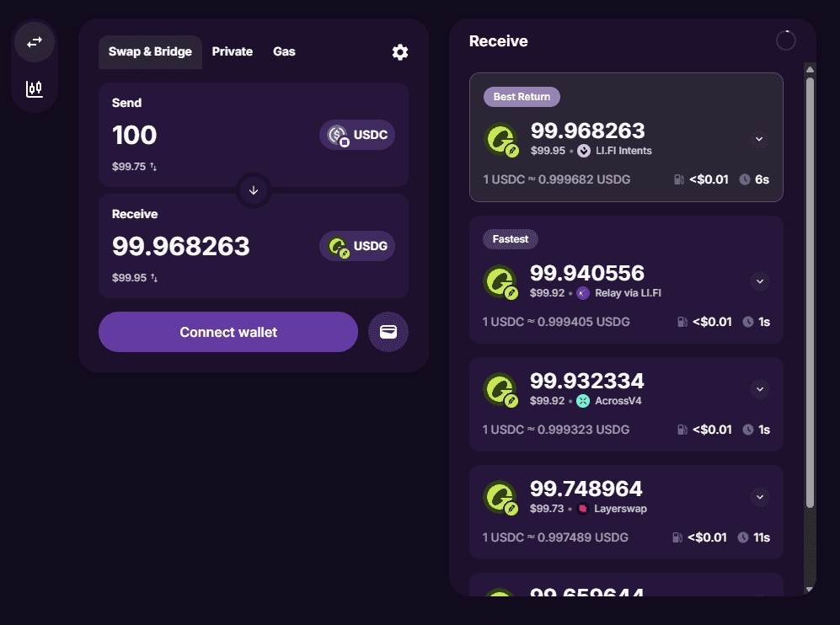This screenshot has width=840, height=625.
Task: Open the swap exchange sidebar icon
Action: tap(35, 42)
